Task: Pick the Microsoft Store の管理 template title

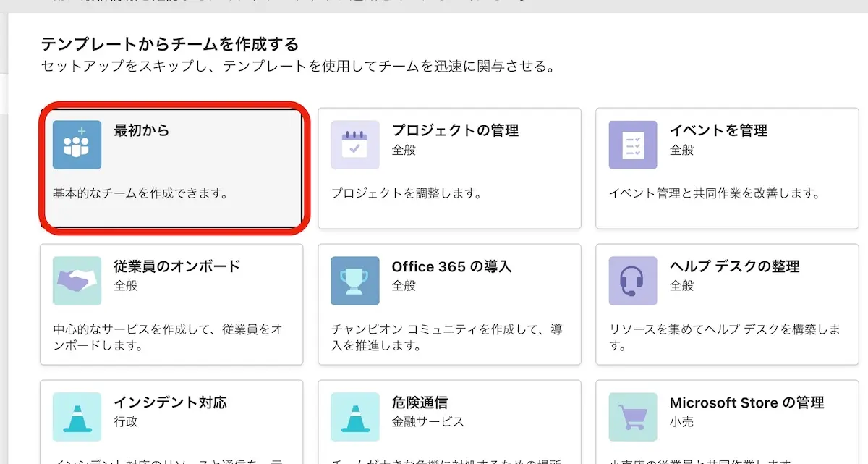Action: point(746,402)
